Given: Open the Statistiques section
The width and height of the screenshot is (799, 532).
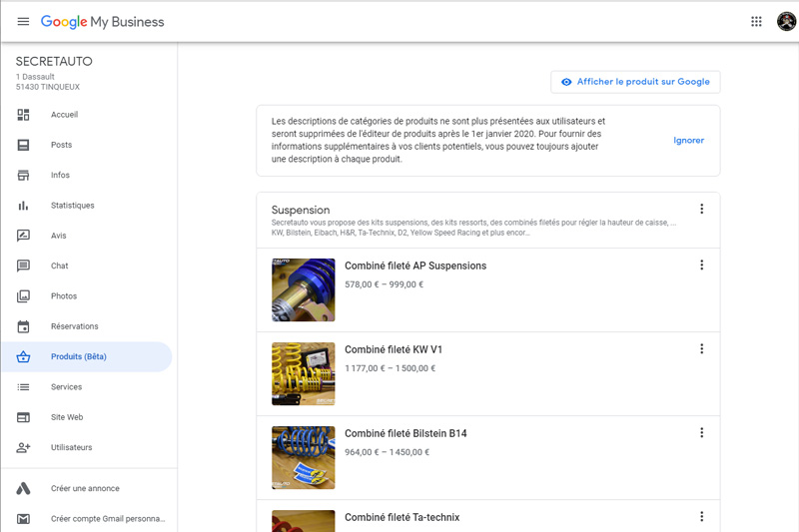Looking at the screenshot, I should pyautogui.click(x=72, y=206).
